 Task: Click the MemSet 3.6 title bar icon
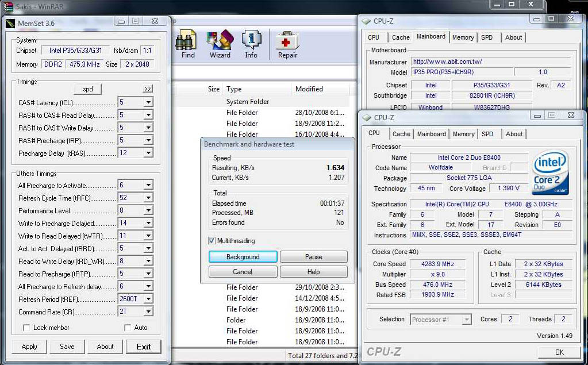point(10,23)
